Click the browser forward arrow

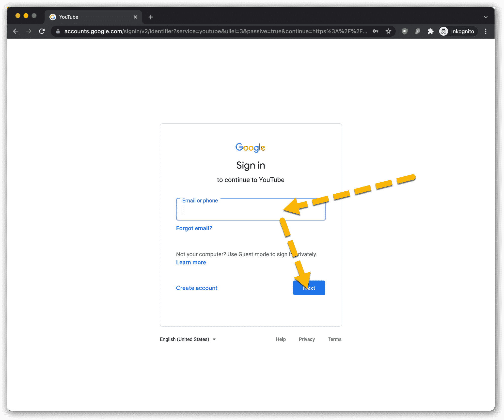coord(29,31)
